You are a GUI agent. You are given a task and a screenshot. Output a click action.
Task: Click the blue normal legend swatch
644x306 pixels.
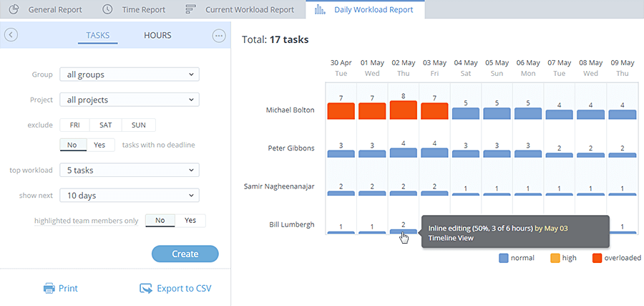click(x=504, y=258)
